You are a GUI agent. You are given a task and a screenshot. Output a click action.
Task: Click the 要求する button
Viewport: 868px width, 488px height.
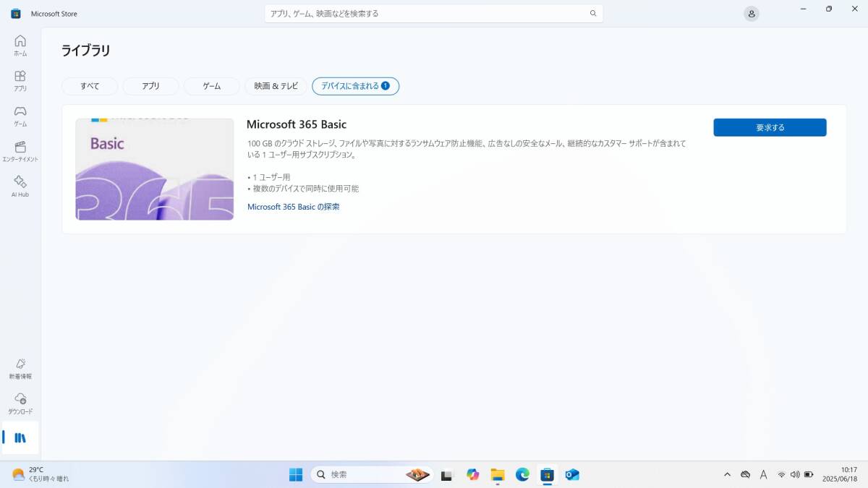coord(770,127)
